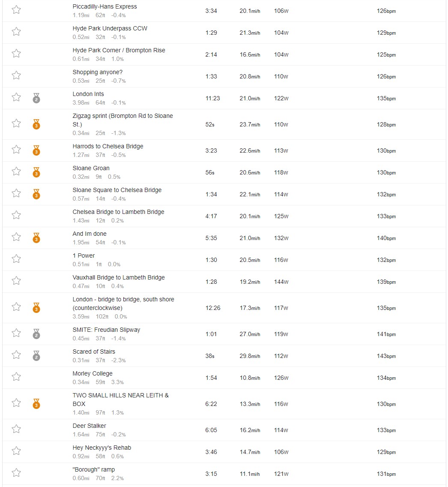Open the Chelsea Bridge to Lambeth Bridge segment
Screen dimensions: 448x487
[x=118, y=212]
